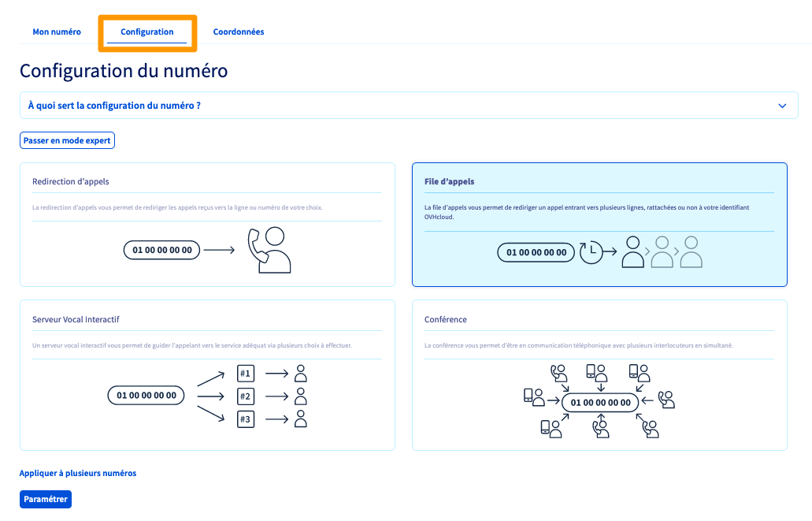Image resolution: width=812 pixels, height=521 pixels.
Task: Open the Mon numéro tab
Action: [57, 32]
